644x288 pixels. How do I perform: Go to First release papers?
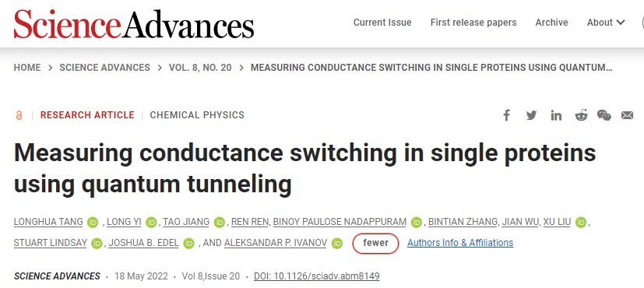pos(473,23)
